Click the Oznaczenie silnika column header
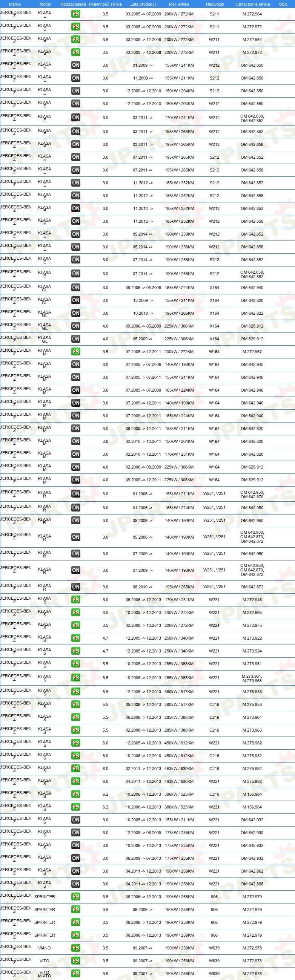The image size is (295, 980). point(252,4)
